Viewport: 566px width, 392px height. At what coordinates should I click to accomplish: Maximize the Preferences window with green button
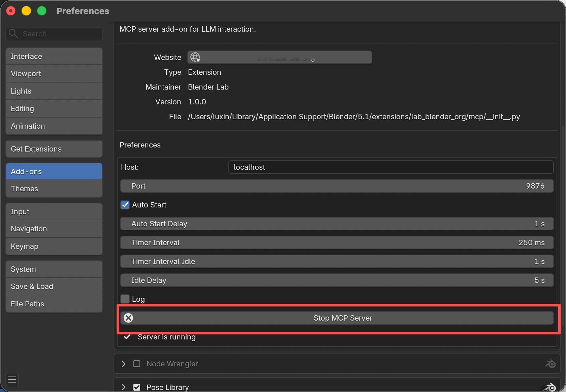[42, 11]
